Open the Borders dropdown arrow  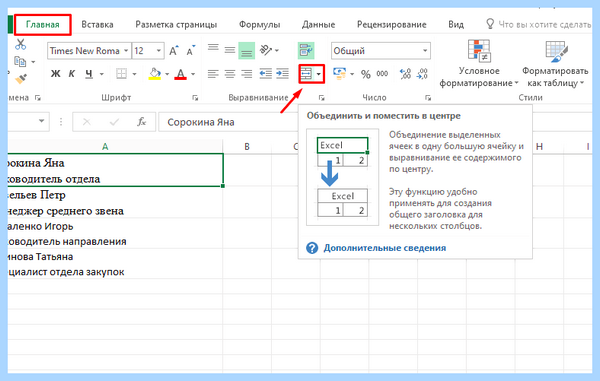134,74
